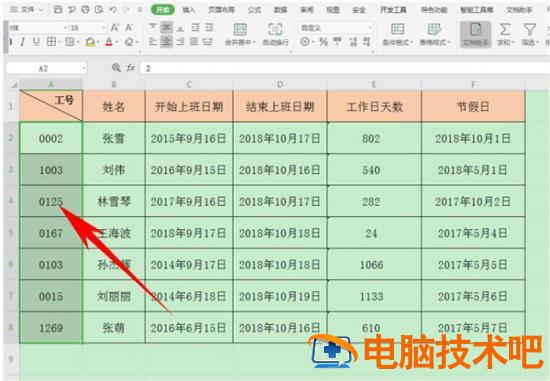Screen dimensions: 550x381
Task: Click cell with 工作日天数 header
Action: [374, 106]
